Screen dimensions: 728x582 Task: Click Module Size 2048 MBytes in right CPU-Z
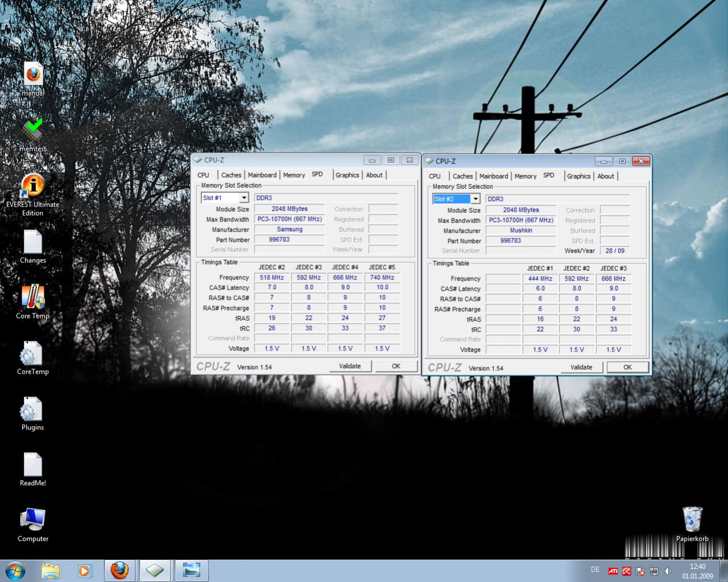coord(521,210)
